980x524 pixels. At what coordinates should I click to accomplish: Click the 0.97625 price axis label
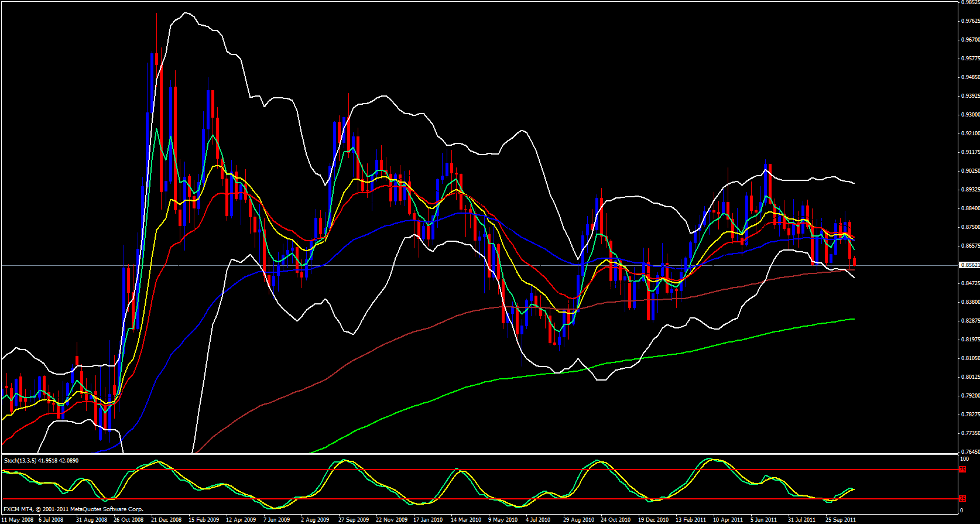coord(970,21)
